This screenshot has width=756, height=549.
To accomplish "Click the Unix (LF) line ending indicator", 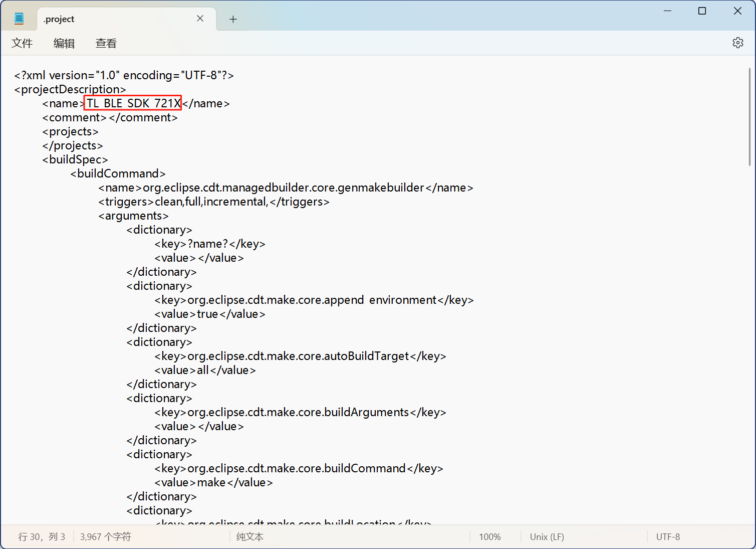I will [x=547, y=537].
